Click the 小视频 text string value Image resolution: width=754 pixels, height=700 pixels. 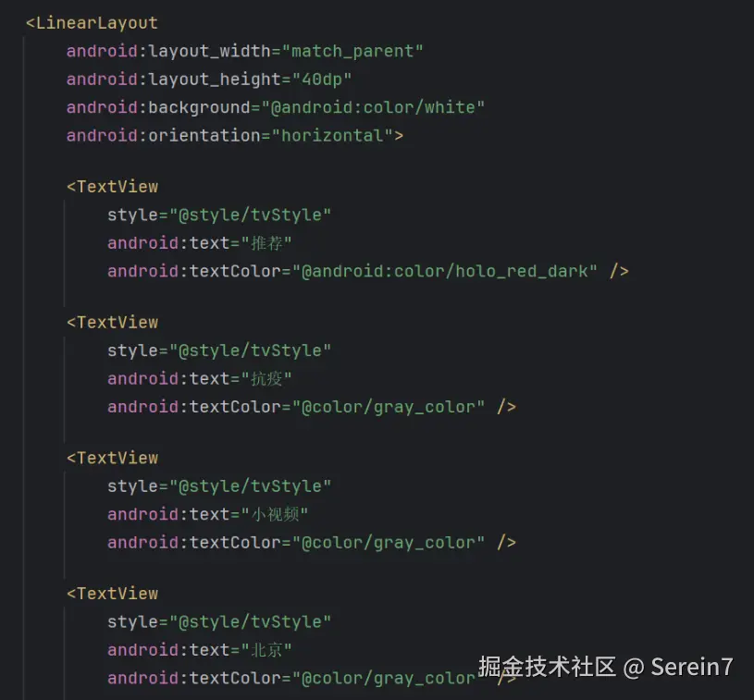(275, 514)
